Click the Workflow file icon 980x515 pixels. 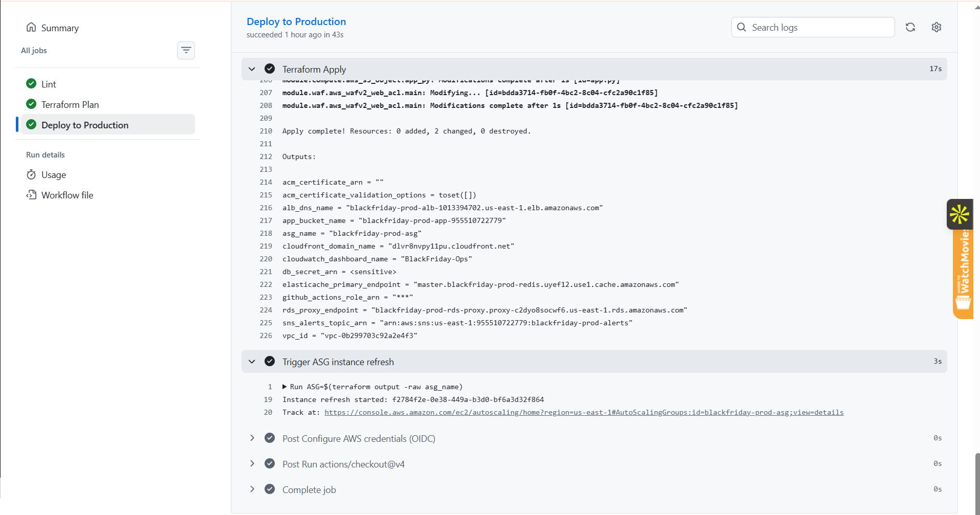(31, 195)
